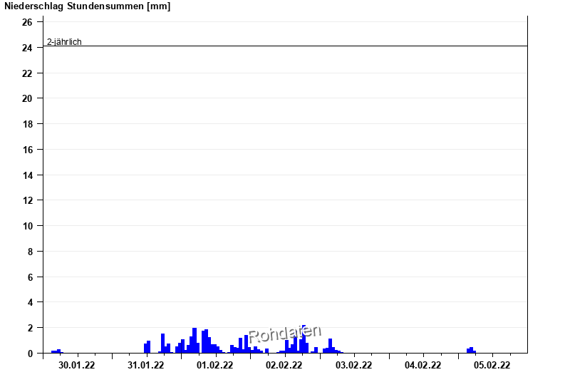Select the 12 value on y-axis
Screen dimensions: 570x392
27,201
